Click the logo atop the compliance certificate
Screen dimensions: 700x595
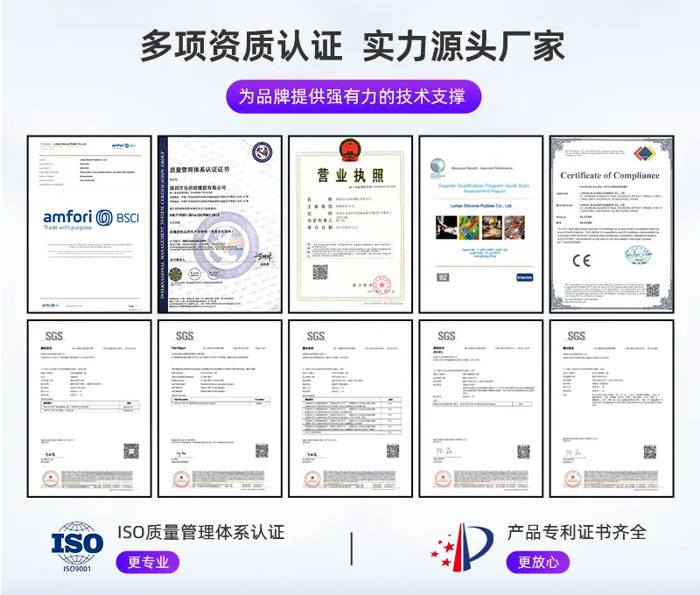tap(644, 153)
